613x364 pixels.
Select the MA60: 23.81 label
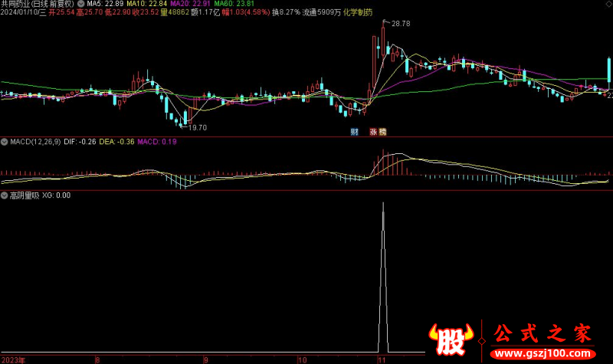(234, 4)
